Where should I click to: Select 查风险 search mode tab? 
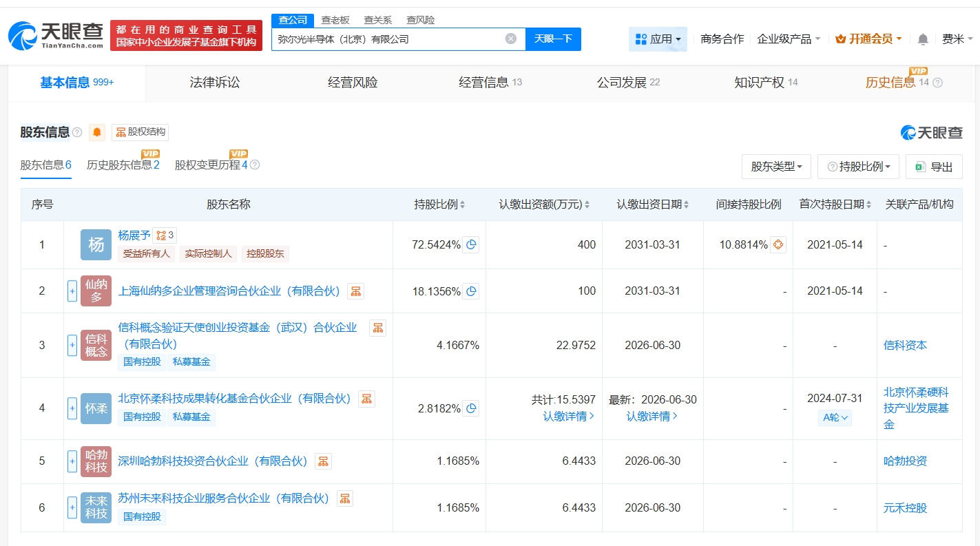point(420,20)
